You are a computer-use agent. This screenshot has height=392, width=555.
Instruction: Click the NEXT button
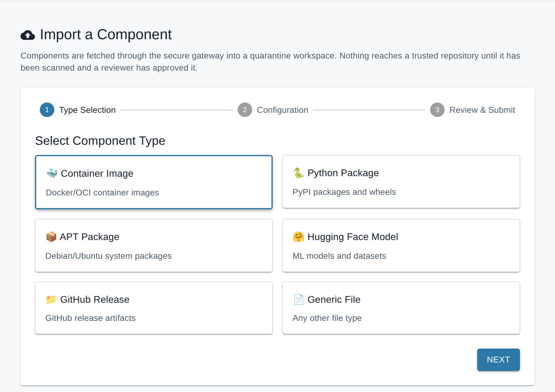pyautogui.click(x=498, y=360)
